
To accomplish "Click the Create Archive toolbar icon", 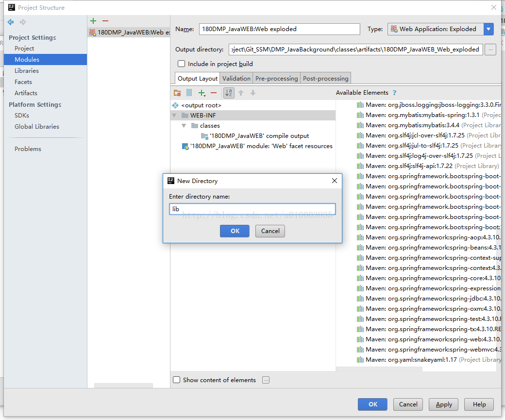I will [x=189, y=93].
